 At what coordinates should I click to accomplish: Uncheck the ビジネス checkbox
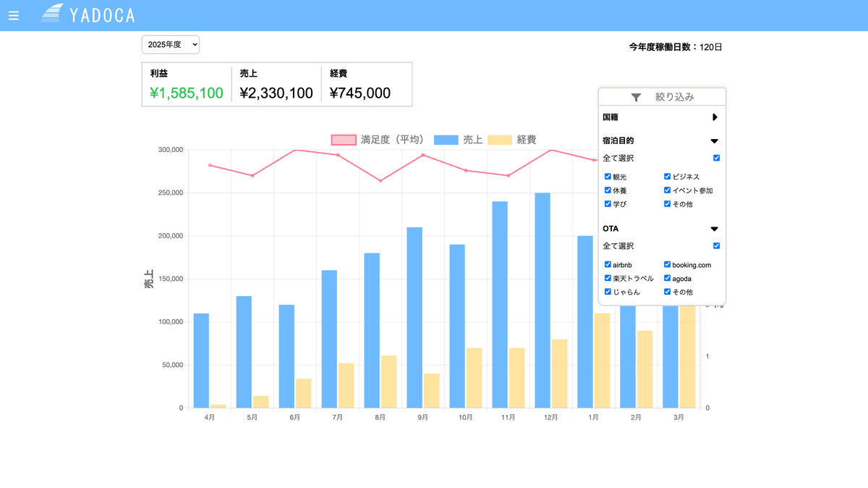click(668, 177)
